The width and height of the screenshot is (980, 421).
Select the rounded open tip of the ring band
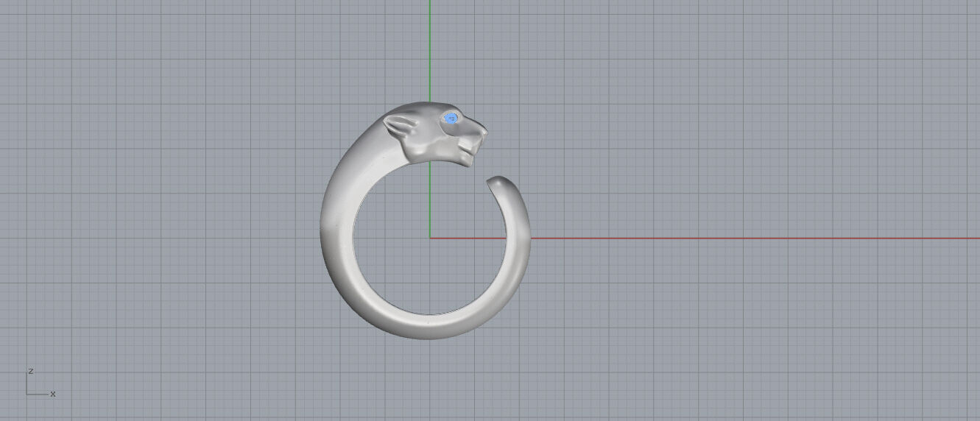[498, 183]
